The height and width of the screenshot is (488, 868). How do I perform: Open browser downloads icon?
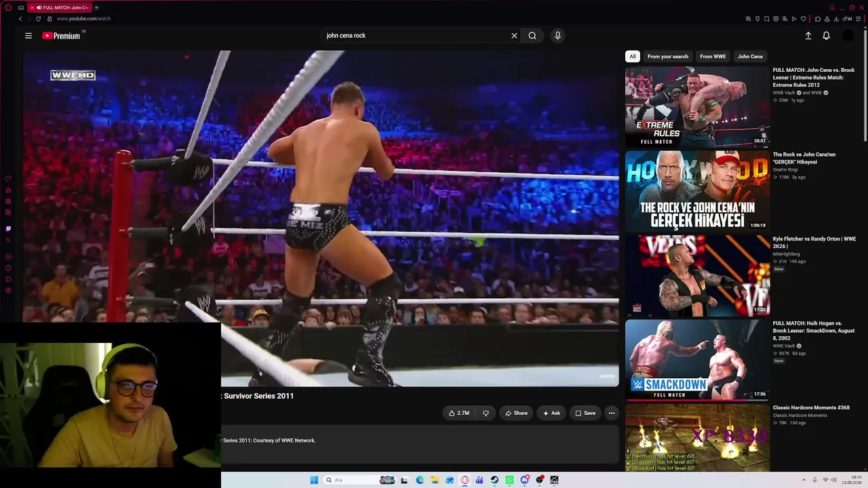click(836, 19)
